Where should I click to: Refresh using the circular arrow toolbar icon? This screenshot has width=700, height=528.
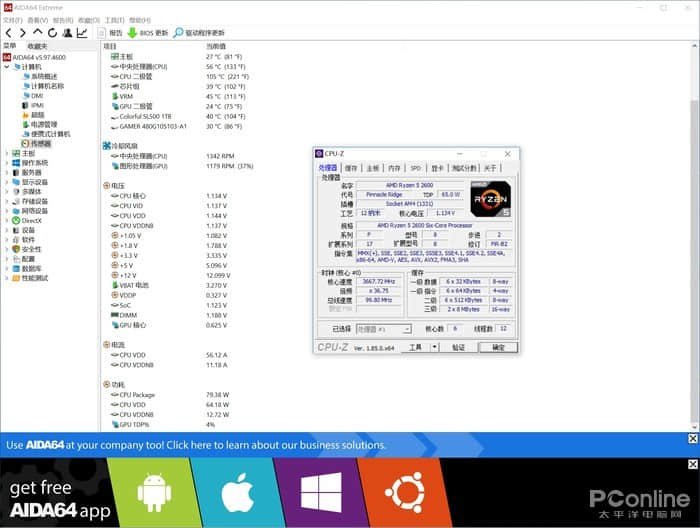(52, 33)
